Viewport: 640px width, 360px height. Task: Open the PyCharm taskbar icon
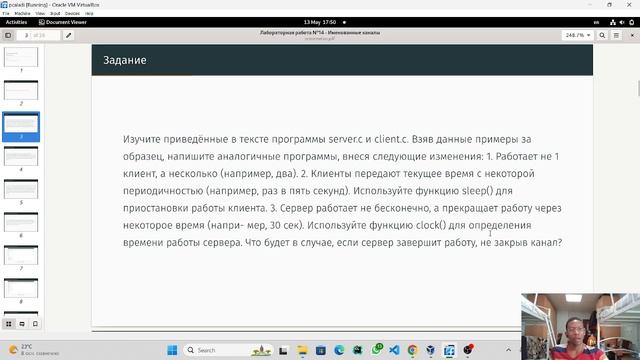358,350
